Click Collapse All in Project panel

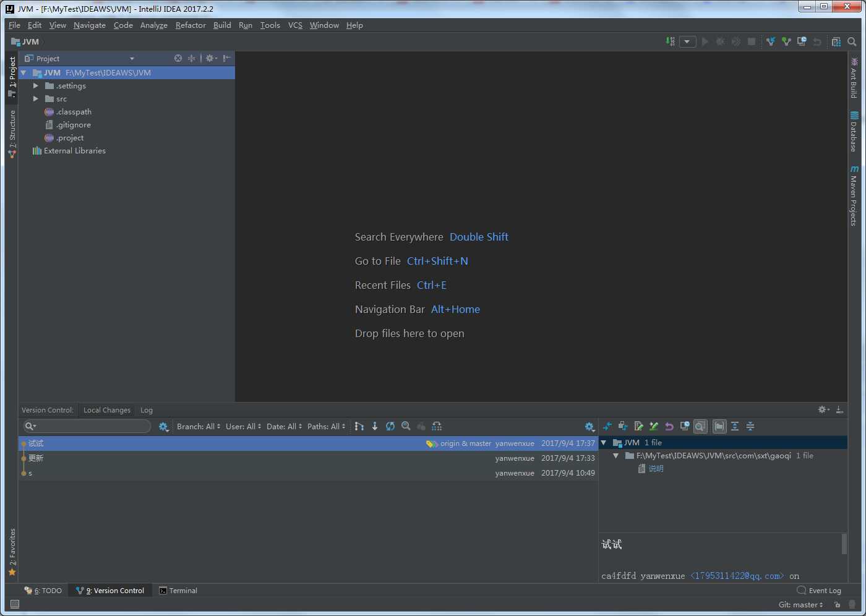point(191,58)
